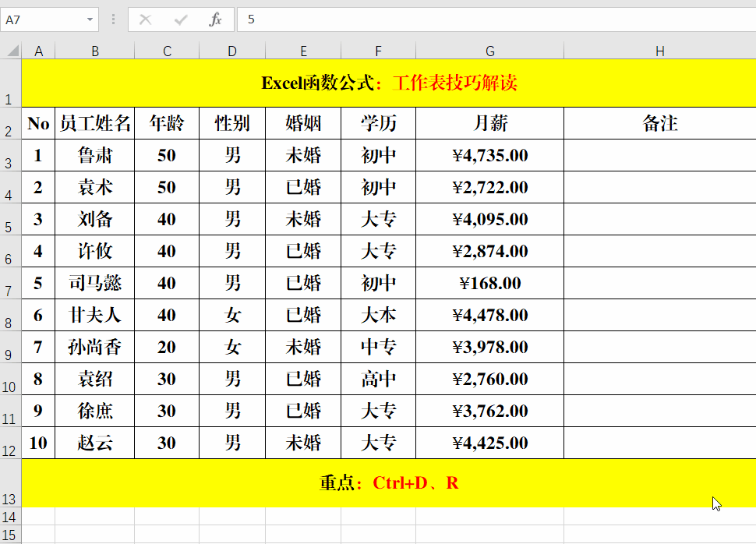Select the name cell '赵云'
Viewport: 756px width, 544px height.
[x=95, y=443]
